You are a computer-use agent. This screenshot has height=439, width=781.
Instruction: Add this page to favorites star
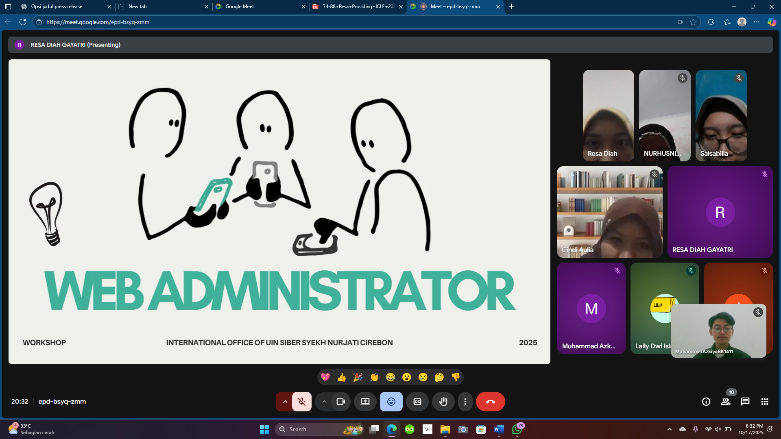[693, 22]
